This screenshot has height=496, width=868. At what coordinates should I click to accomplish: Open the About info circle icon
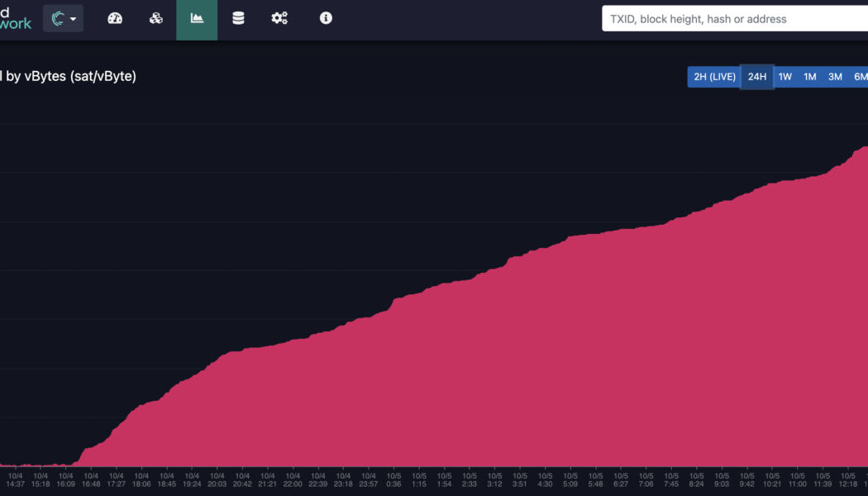326,18
